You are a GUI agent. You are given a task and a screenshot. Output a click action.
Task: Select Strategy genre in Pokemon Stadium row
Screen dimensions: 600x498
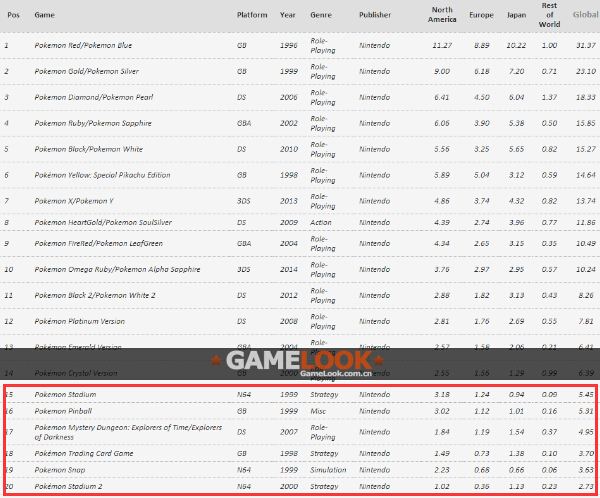tap(324, 394)
